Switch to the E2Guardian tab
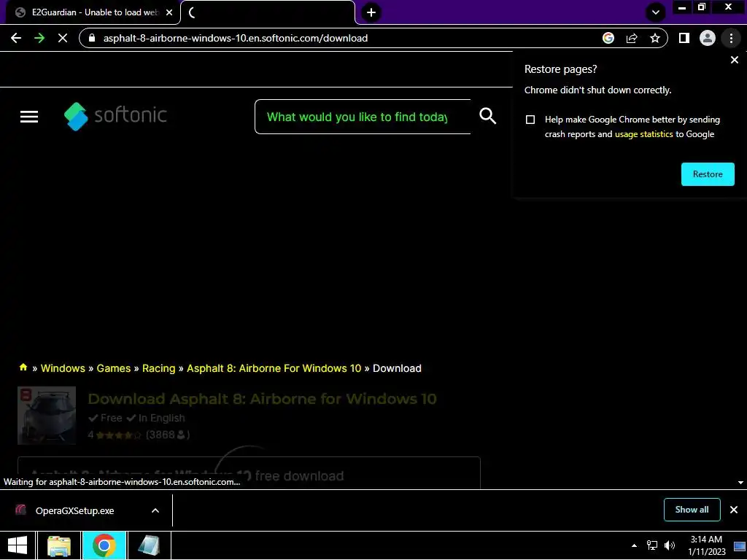The height and width of the screenshot is (560, 747). (x=90, y=12)
